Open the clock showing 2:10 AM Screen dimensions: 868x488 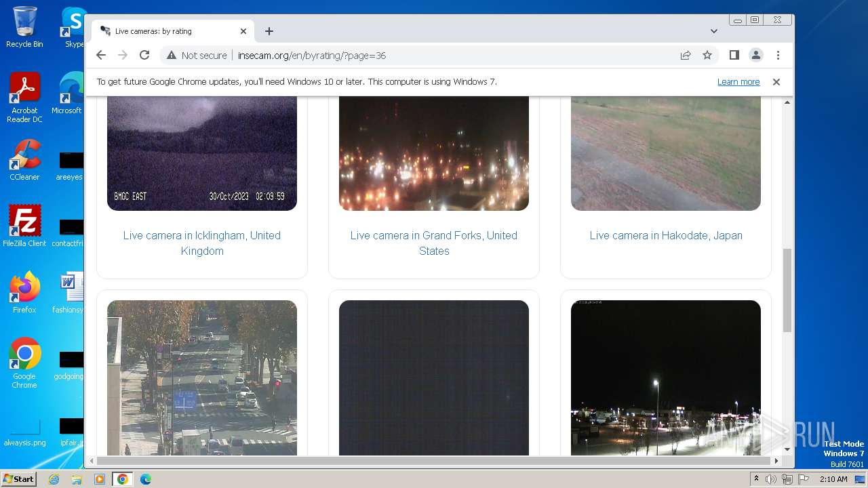click(833, 479)
